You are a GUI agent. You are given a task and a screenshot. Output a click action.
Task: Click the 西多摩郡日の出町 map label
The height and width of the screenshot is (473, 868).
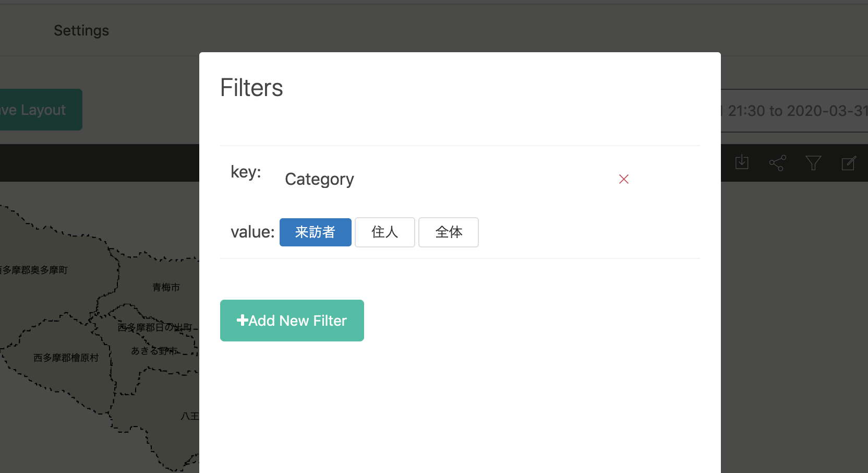(155, 327)
